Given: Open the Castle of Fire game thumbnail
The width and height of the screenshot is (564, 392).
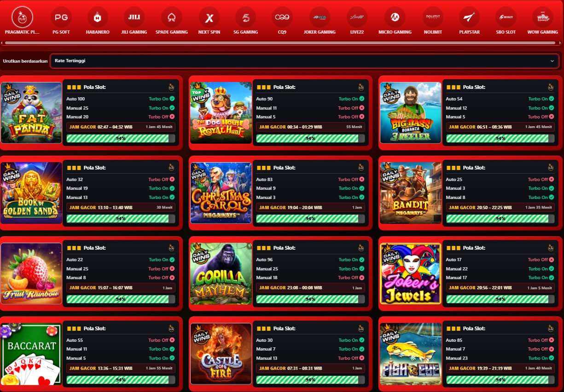Looking at the screenshot, I should point(221,354).
